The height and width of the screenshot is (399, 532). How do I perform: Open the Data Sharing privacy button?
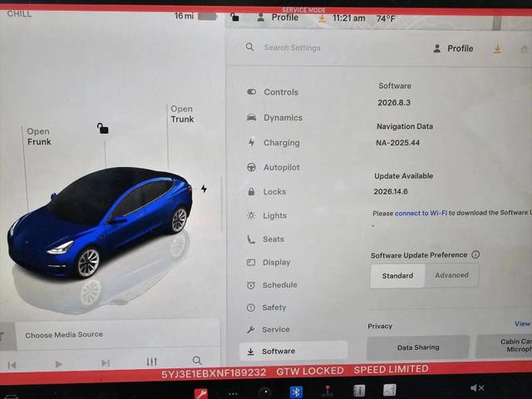(418, 347)
